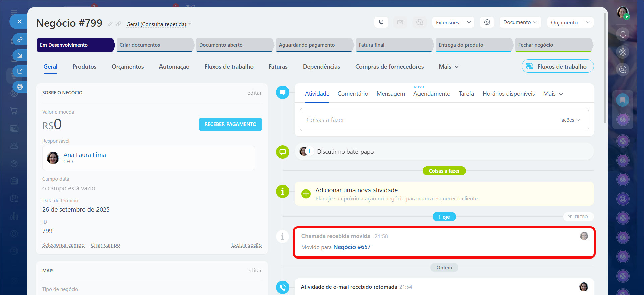Click the copy link icon beside title
The height and width of the screenshot is (295, 644).
118,24
